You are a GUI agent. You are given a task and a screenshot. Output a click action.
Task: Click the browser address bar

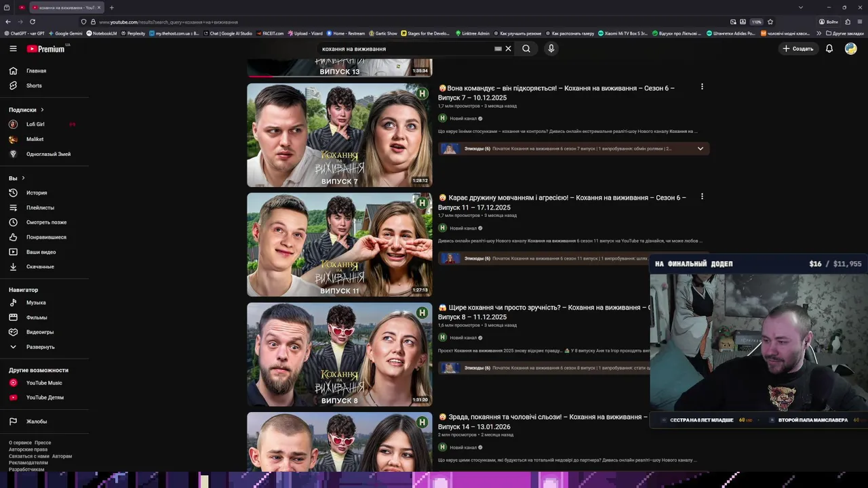coord(407,22)
